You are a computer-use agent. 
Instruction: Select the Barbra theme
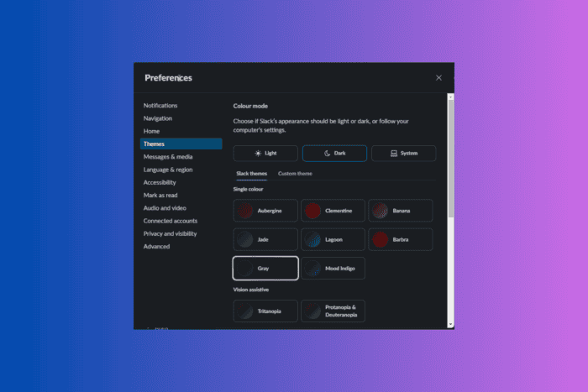[401, 239]
